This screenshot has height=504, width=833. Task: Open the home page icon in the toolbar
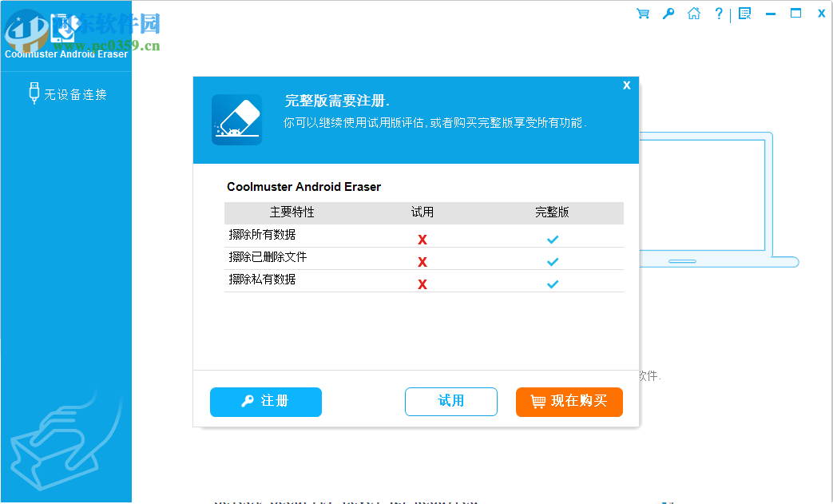(x=694, y=14)
